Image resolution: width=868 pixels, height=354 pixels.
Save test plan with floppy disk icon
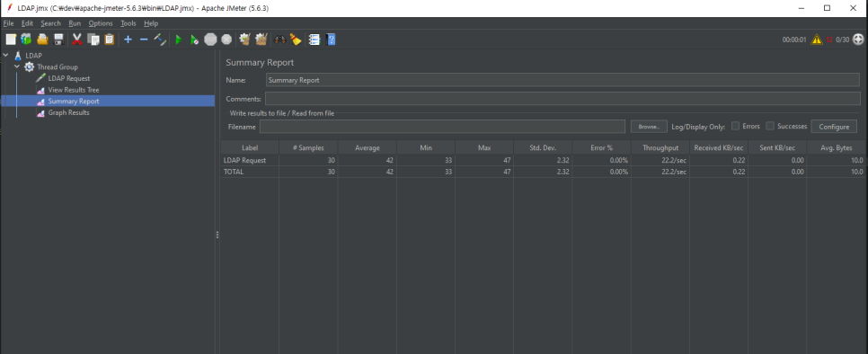tap(58, 40)
